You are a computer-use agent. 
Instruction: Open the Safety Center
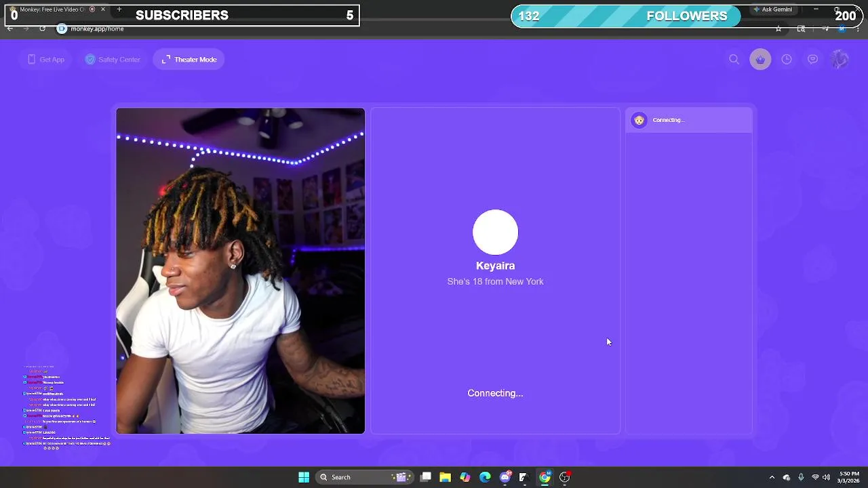click(113, 60)
